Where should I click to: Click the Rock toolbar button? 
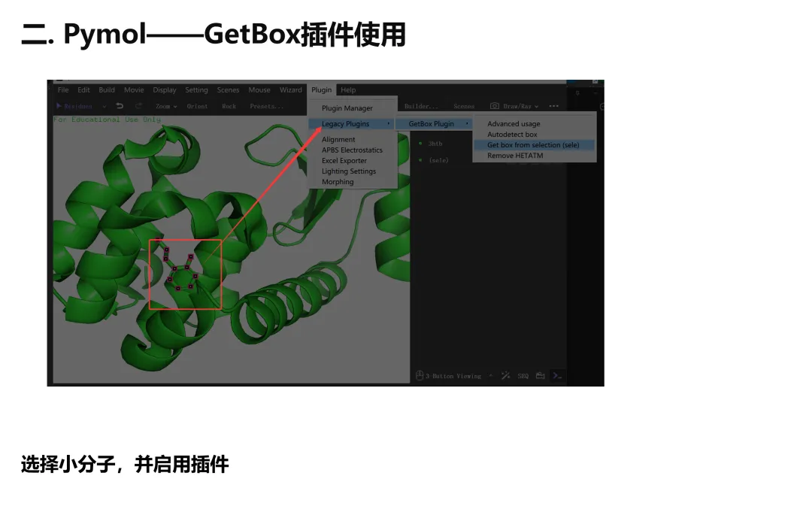coord(229,106)
